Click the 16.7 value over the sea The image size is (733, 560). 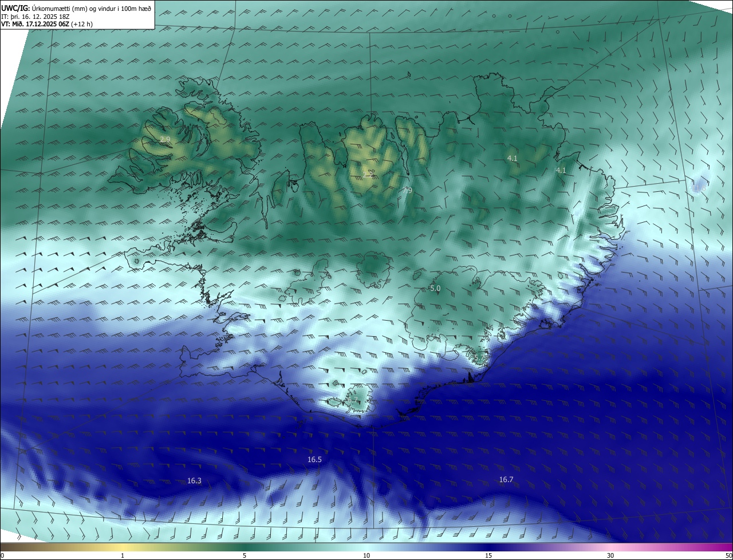click(506, 480)
